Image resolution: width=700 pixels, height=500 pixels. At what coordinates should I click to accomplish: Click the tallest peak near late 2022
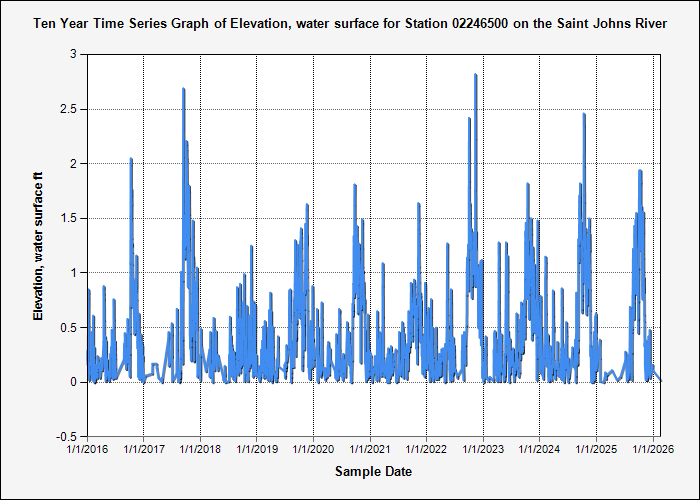tap(476, 75)
